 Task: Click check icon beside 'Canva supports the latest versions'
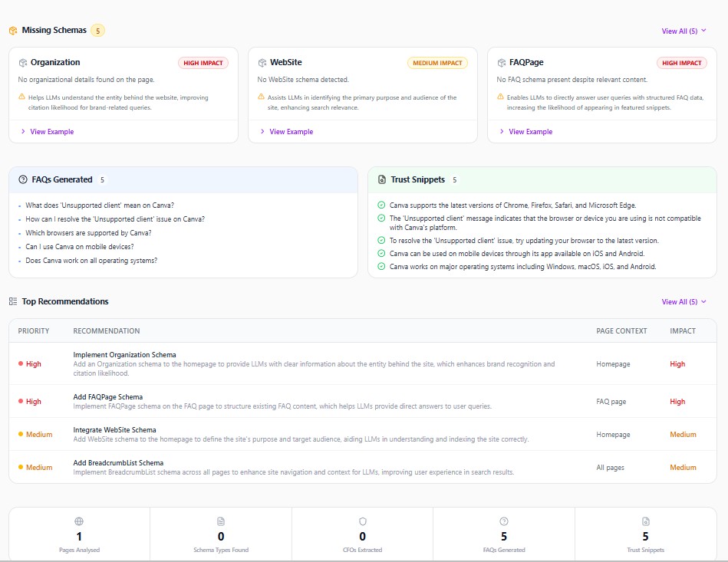[381, 205]
